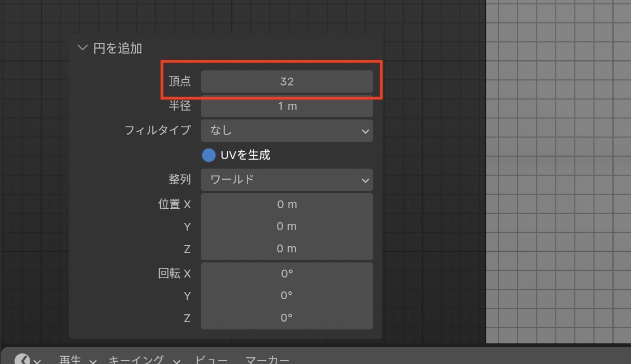Screen dimensions: 631x364
Task: Click the 円を追加 panel title text
Action: pyautogui.click(x=118, y=49)
